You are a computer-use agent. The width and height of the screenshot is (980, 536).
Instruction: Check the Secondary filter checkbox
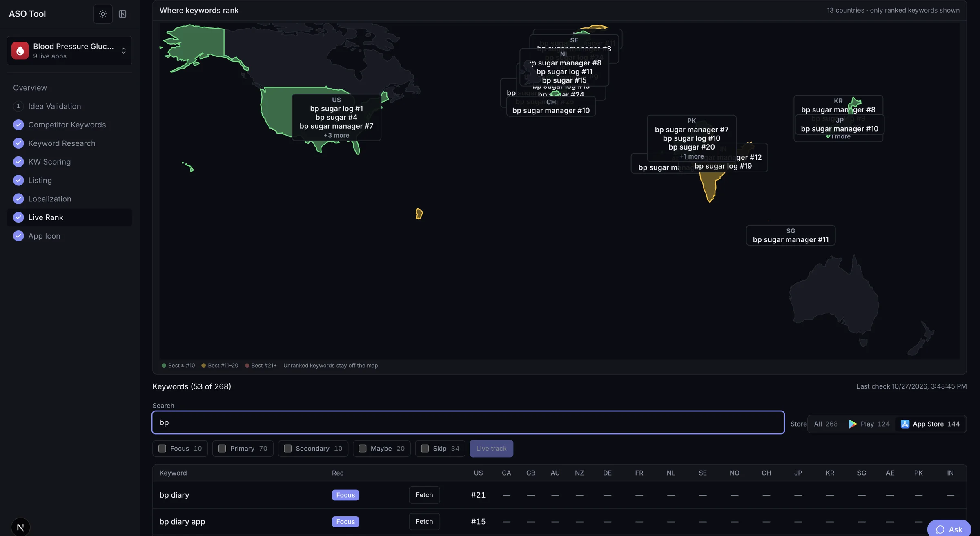(x=287, y=449)
